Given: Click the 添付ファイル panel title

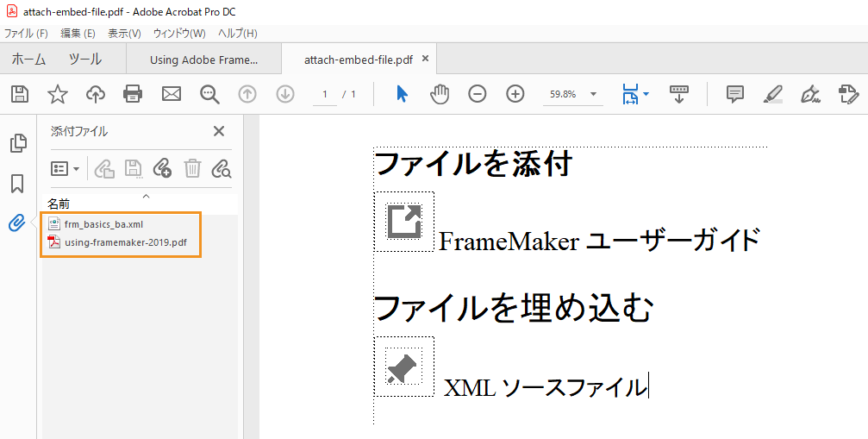Looking at the screenshot, I should (79, 132).
